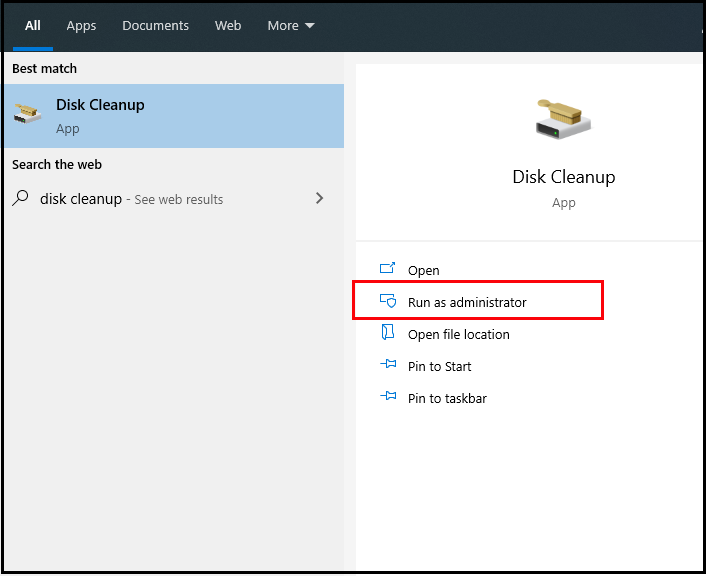Image resolution: width=706 pixels, height=576 pixels.
Task: Choose Pin to taskbar option
Action: point(447,399)
